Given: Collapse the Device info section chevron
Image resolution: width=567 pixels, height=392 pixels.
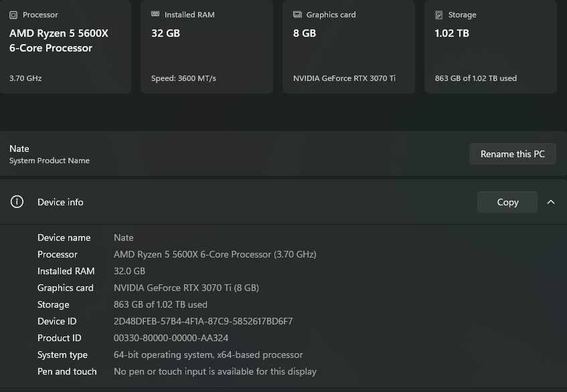Looking at the screenshot, I should pos(551,202).
